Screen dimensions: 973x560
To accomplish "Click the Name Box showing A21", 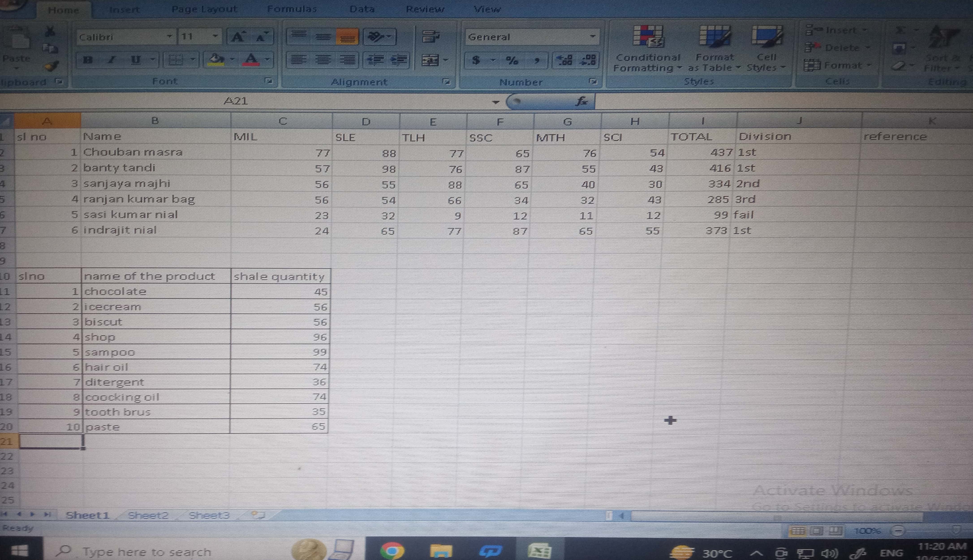I will (236, 101).
